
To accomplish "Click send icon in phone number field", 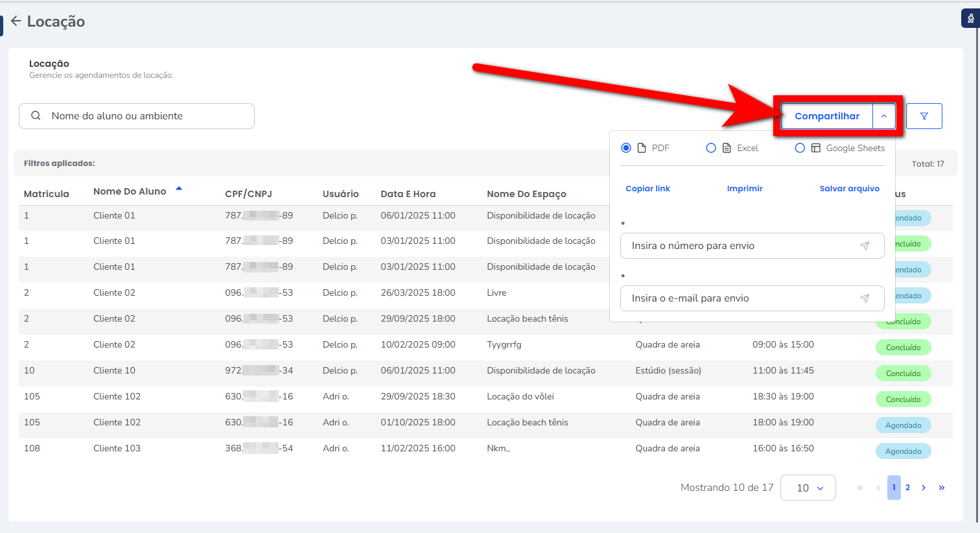I will tap(865, 246).
